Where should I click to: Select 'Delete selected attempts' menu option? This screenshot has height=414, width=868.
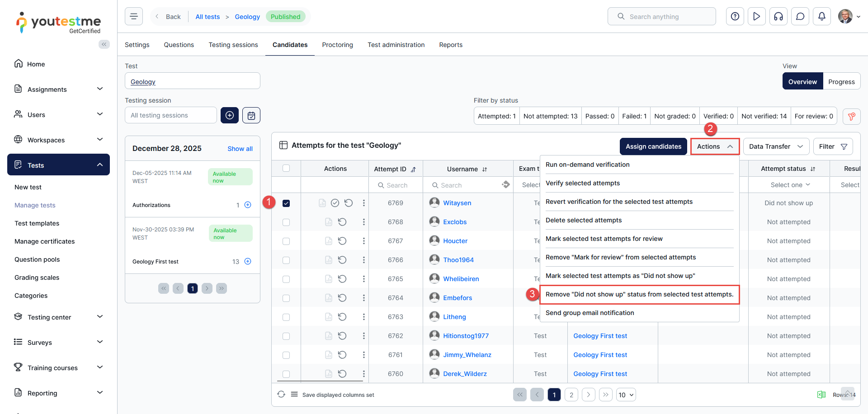584,220
